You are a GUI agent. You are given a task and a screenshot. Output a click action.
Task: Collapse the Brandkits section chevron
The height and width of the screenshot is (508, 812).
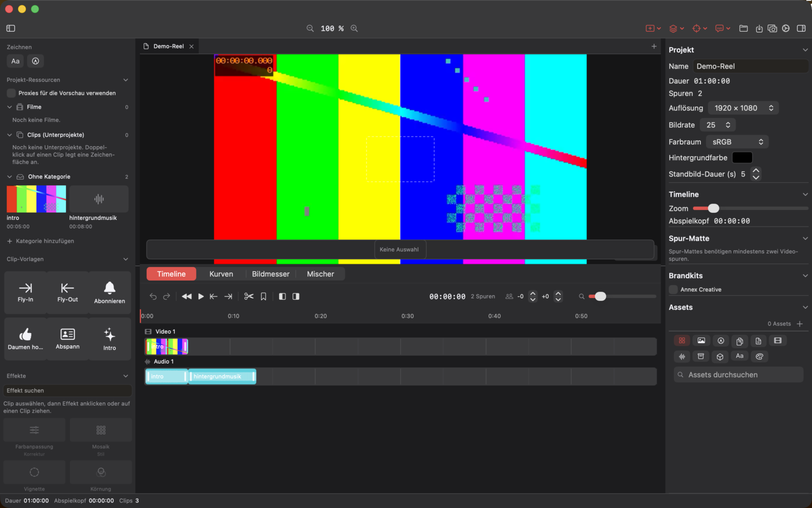point(805,275)
